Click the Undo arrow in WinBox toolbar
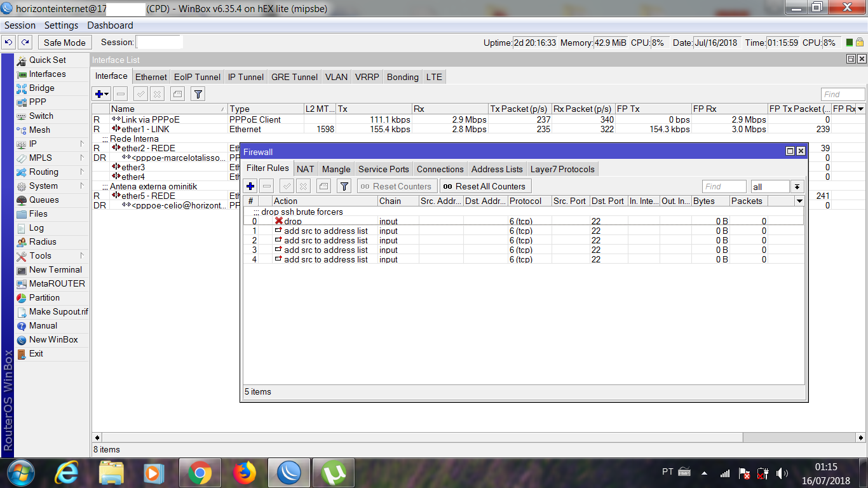The height and width of the screenshot is (488, 868). click(9, 43)
